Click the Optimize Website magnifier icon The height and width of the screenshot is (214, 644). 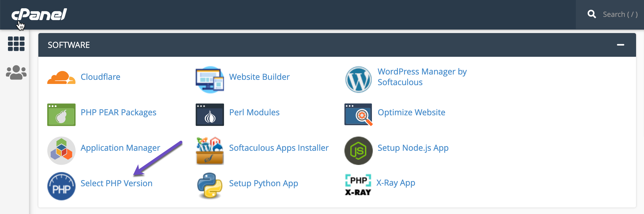pos(358,115)
